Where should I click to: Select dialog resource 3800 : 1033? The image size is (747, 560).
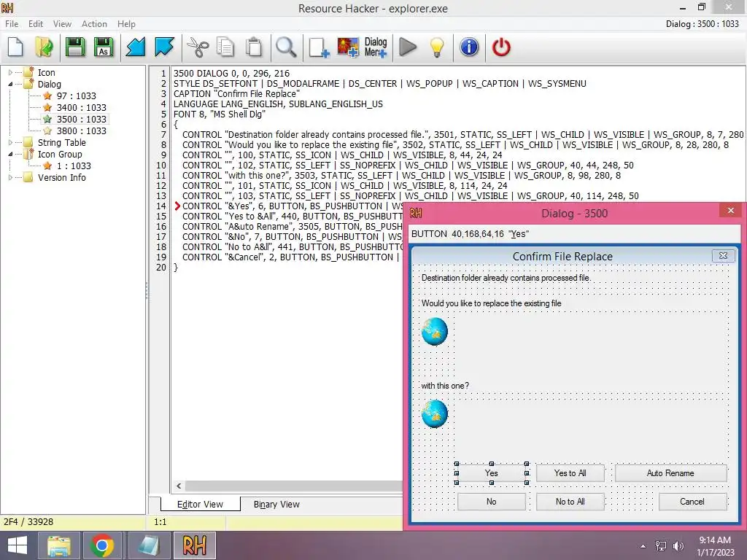pyautogui.click(x=82, y=131)
